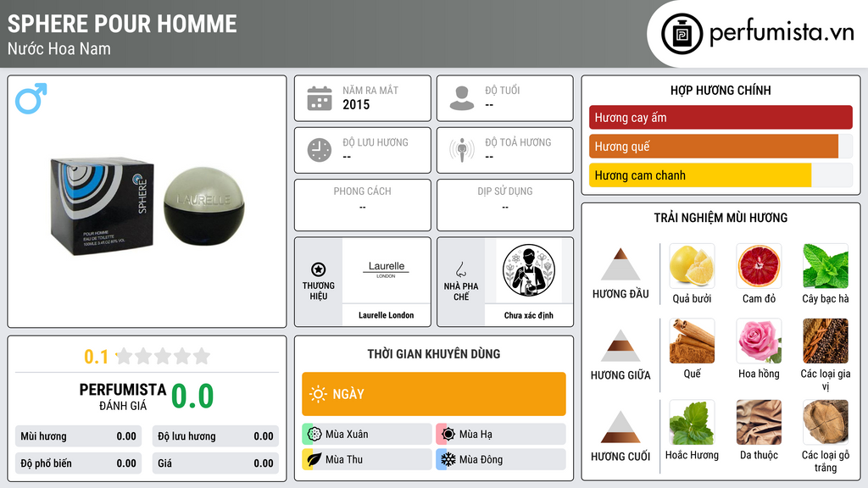868x488 pixels.
Task: Click the Mùa Hạ sun icon
Action: pyautogui.click(x=448, y=434)
